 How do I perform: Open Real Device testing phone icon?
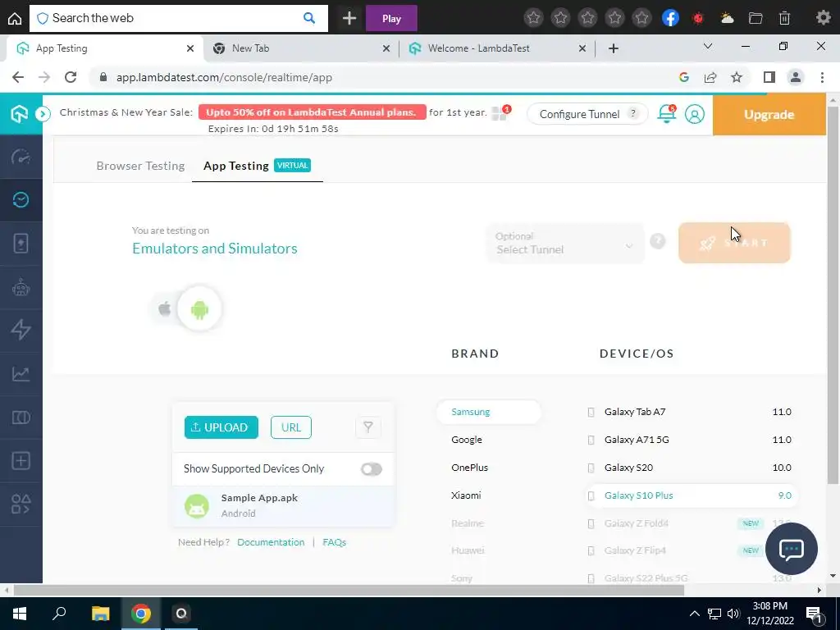21,244
